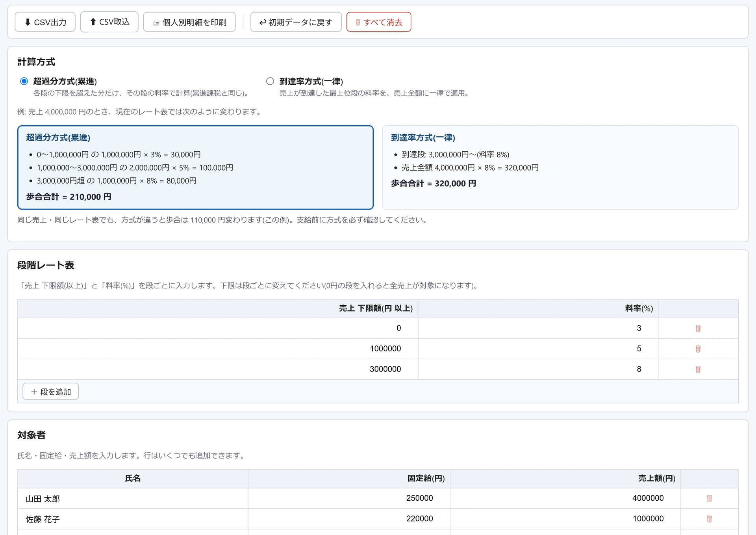
Task: Click the line 到達段: 3,000,000円〜(料率 8%)
Action: tap(456, 154)
